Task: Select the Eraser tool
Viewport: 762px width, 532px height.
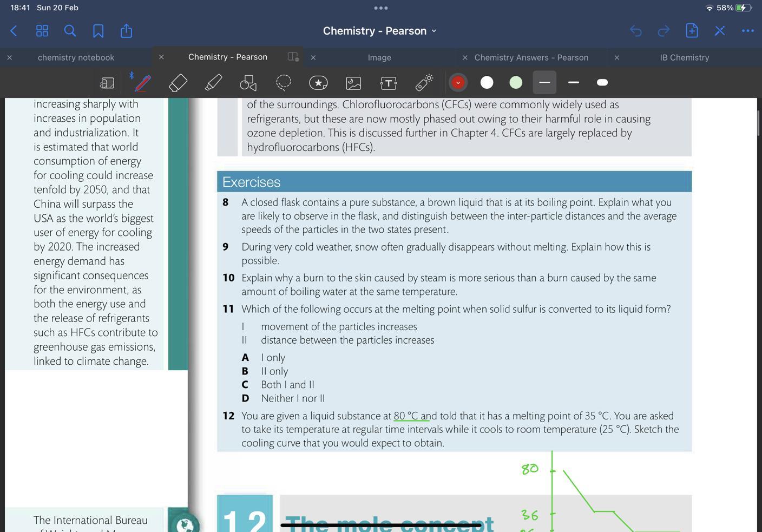Action: [178, 83]
